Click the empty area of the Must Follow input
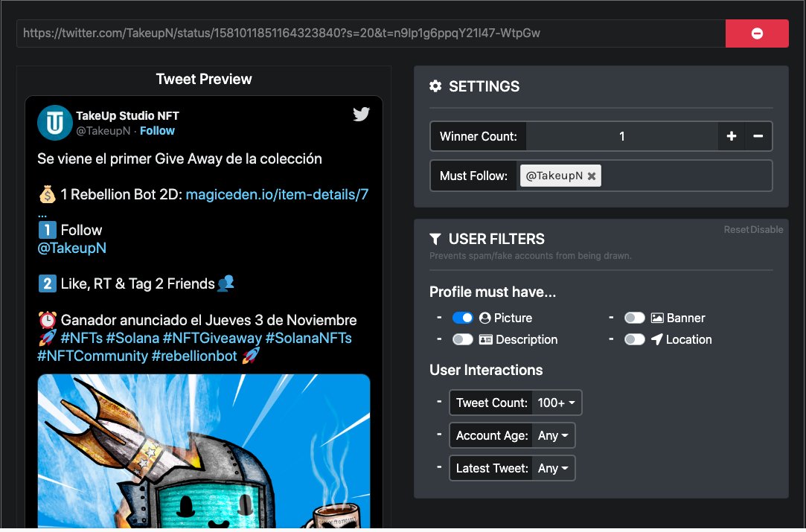 point(686,176)
